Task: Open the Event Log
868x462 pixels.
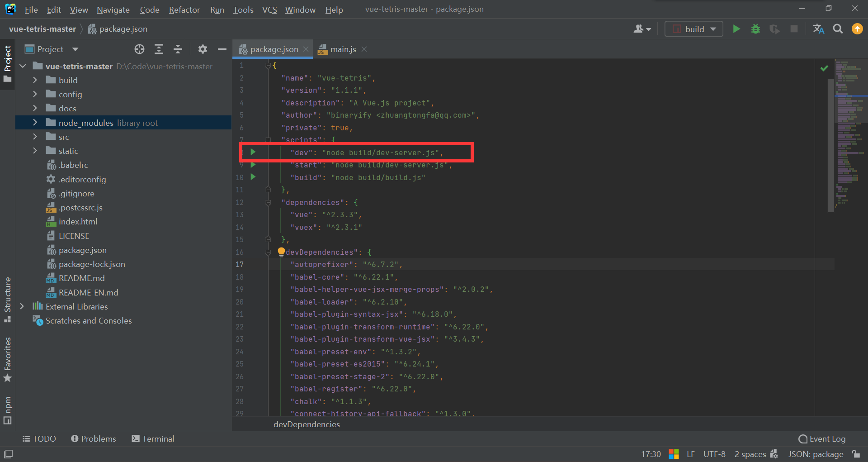Action: tap(822, 438)
